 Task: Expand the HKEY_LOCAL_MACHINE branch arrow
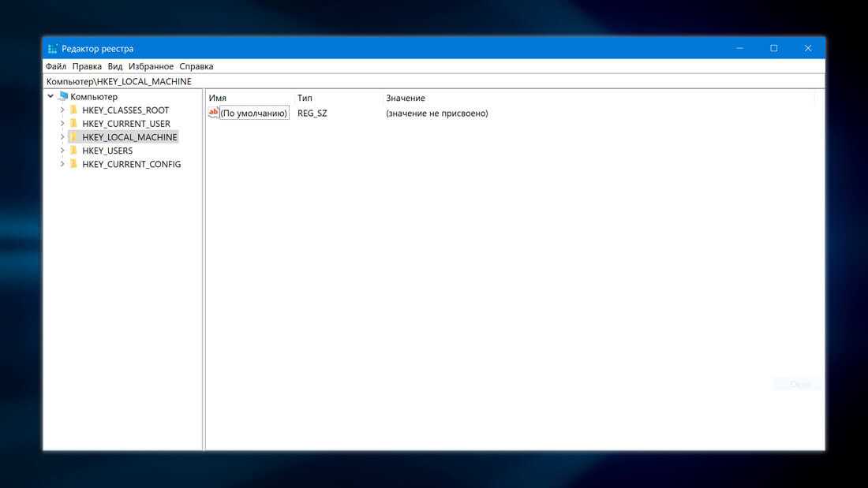(x=62, y=137)
